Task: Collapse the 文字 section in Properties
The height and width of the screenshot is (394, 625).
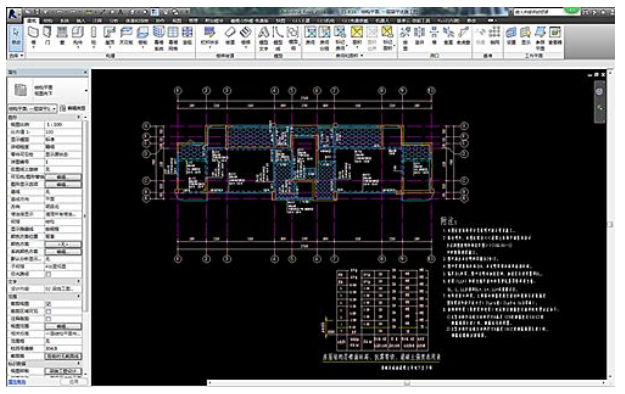Action: (78, 282)
